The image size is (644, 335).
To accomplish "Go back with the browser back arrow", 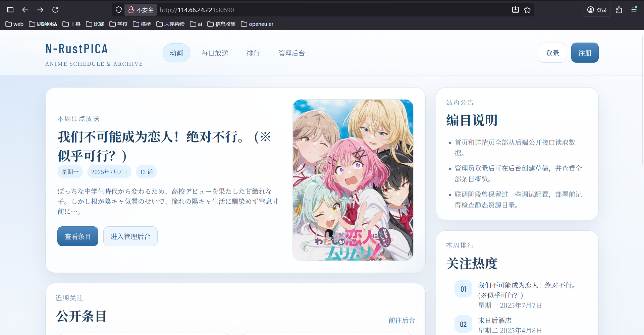I will 25,10.
